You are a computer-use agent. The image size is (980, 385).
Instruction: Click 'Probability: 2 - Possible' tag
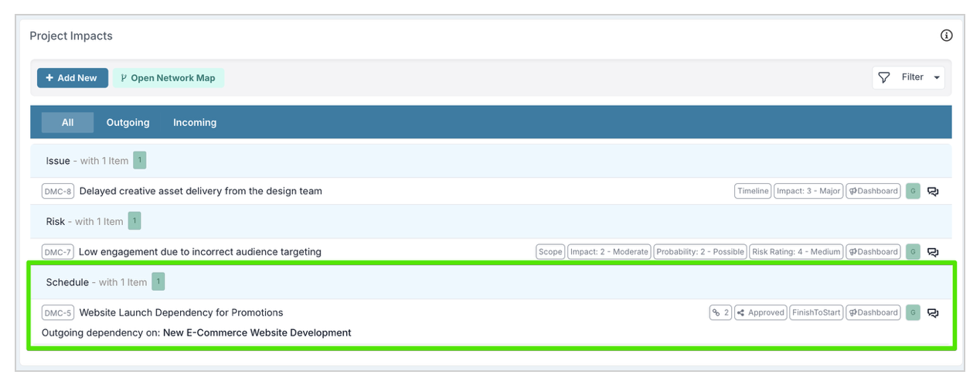point(700,251)
